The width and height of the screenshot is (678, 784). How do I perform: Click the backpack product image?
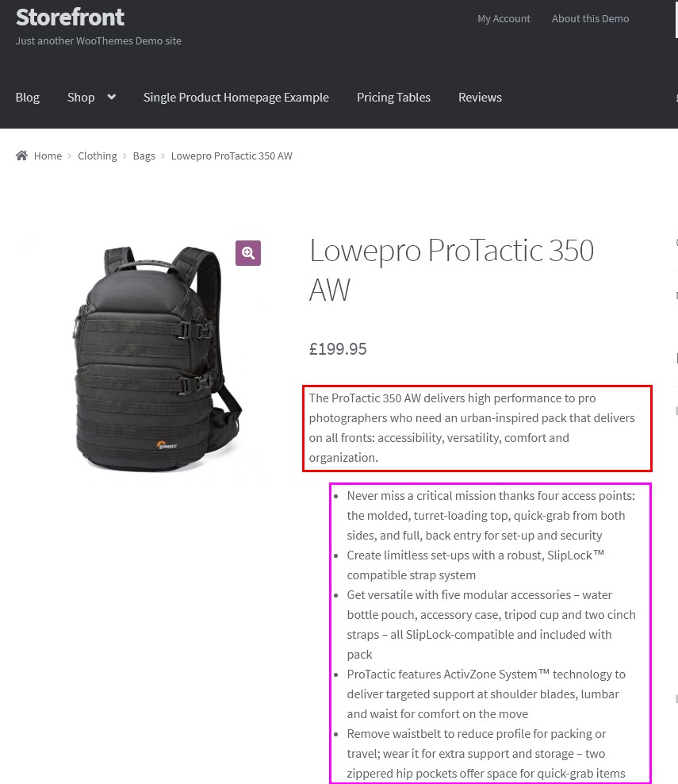pyautogui.click(x=155, y=358)
